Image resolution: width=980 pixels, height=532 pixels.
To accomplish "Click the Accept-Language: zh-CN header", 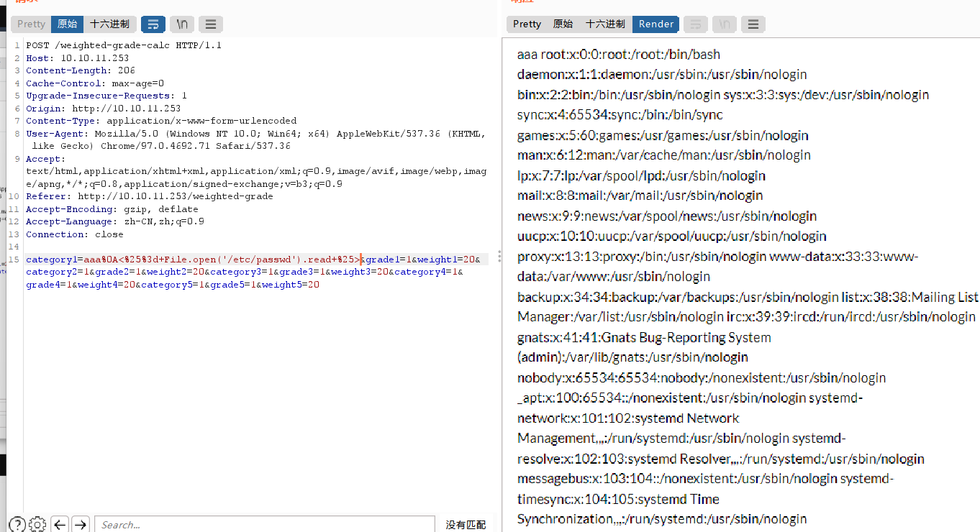I will coord(115,221).
